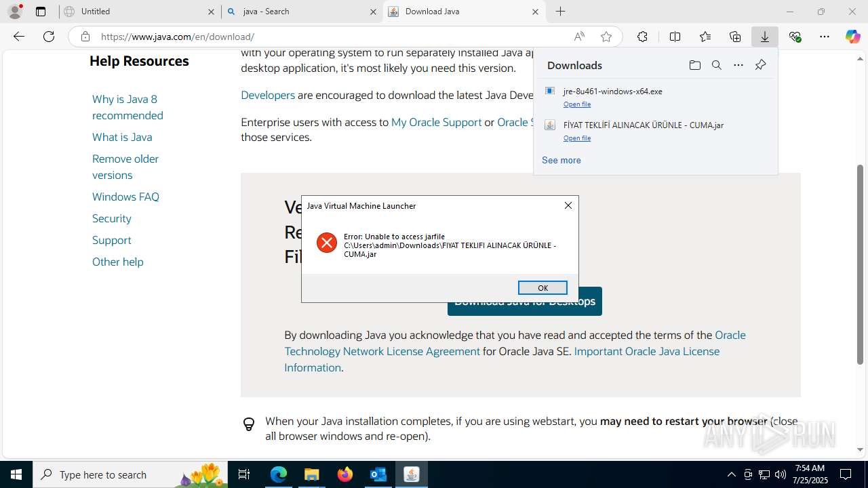The width and height of the screenshot is (868, 488).
Task: Open Browser essentials icon
Action: coord(795,37)
